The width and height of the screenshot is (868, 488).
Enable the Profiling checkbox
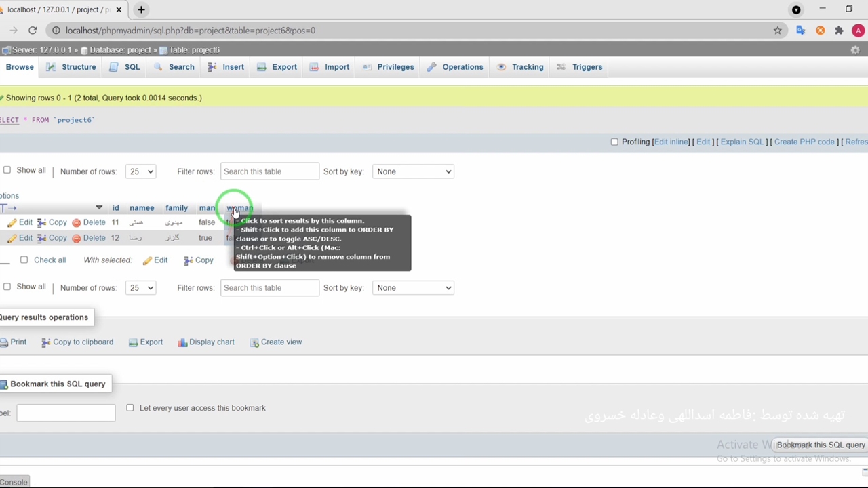point(614,142)
